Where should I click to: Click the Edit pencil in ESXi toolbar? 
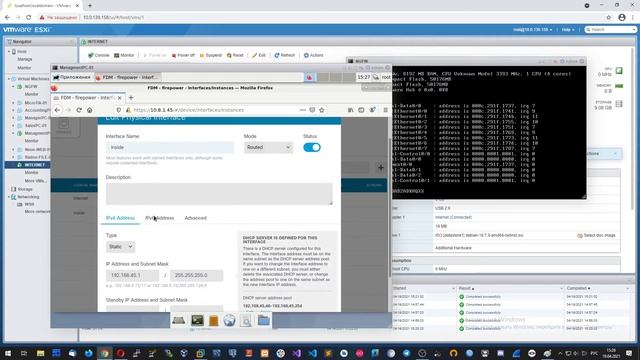(259, 55)
